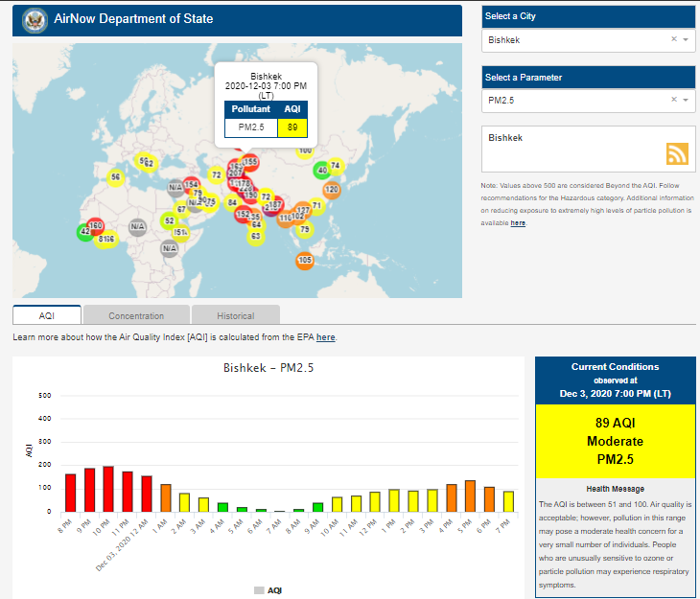Select the yellow 56 AQI map marker
The image size is (700, 599).
pyautogui.click(x=115, y=177)
